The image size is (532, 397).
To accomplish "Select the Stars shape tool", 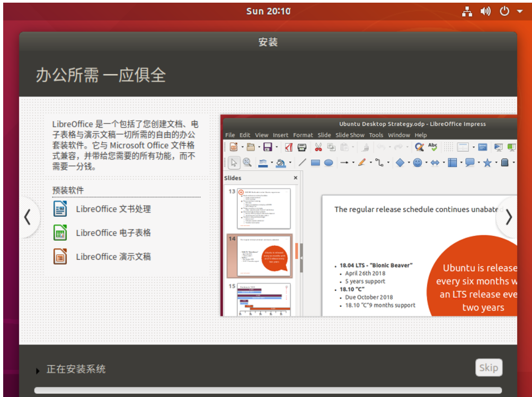I will click(487, 163).
